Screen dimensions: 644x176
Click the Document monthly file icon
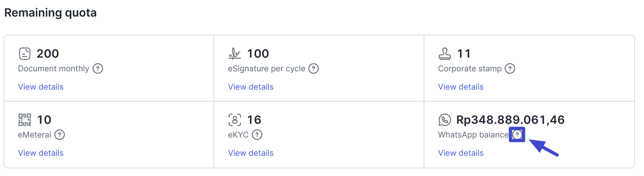(25, 54)
